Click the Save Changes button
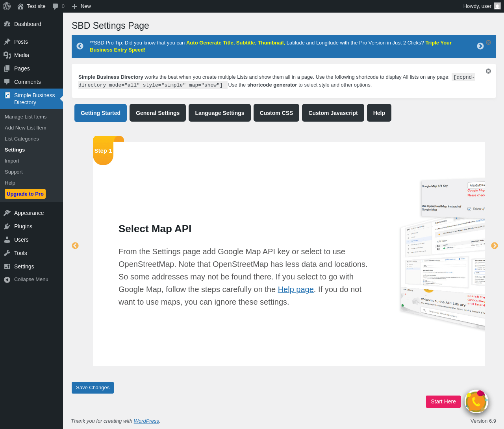Image resolution: width=504 pixels, height=429 pixels. pos(93,388)
